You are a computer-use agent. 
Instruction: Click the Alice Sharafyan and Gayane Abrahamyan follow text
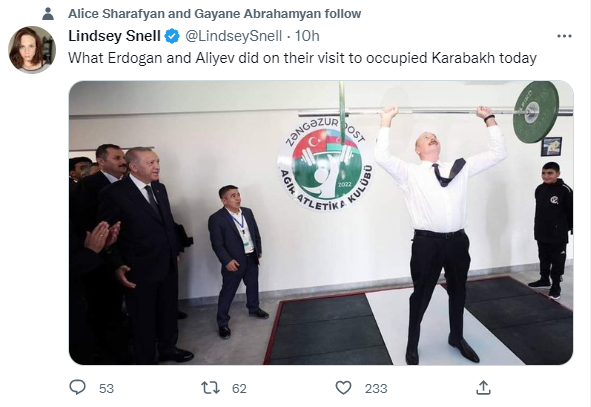point(214,14)
